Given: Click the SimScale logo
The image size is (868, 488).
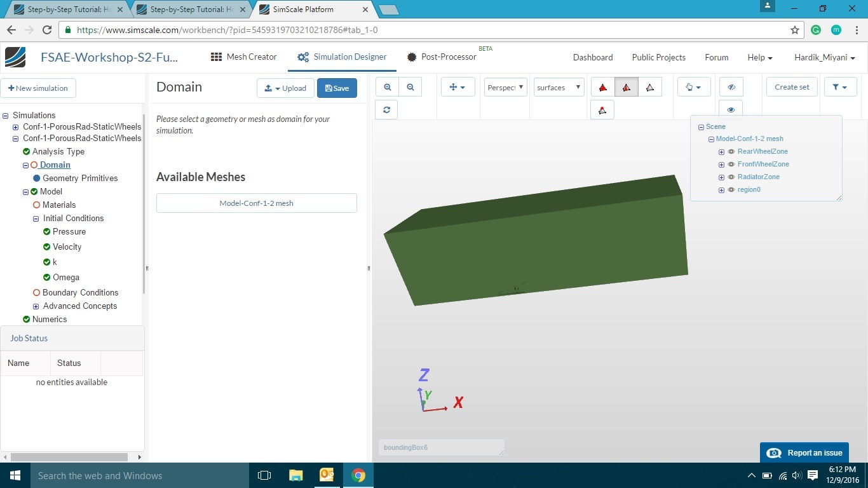Looking at the screenshot, I should (15, 57).
